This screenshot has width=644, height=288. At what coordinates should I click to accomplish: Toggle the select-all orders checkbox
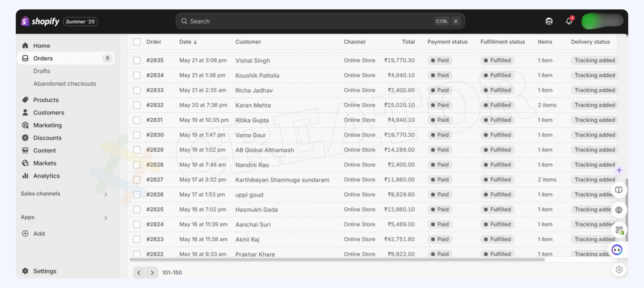tap(137, 42)
